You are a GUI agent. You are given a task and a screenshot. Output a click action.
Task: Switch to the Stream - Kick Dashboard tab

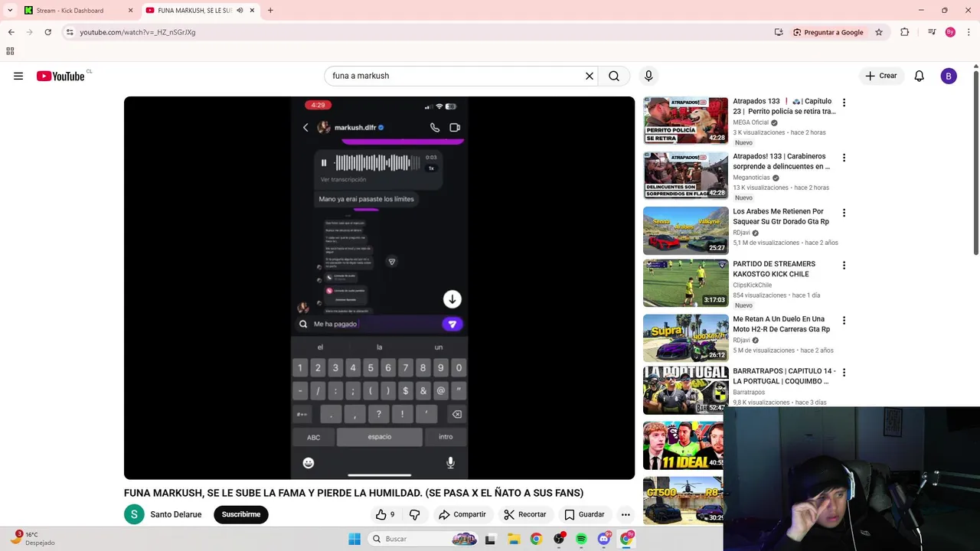point(78,11)
